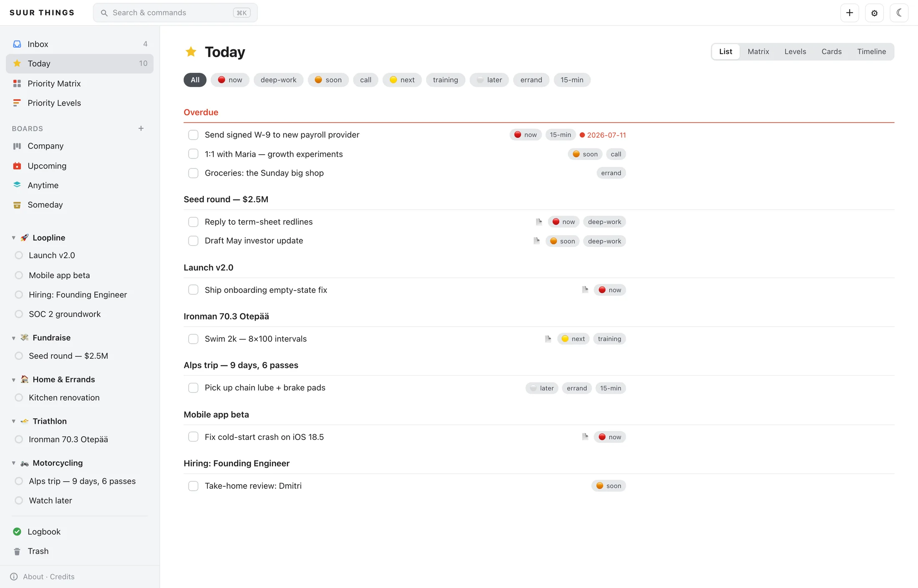918x588 pixels.
Task: Click the Home & Errands house icon
Action: (25, 379)
